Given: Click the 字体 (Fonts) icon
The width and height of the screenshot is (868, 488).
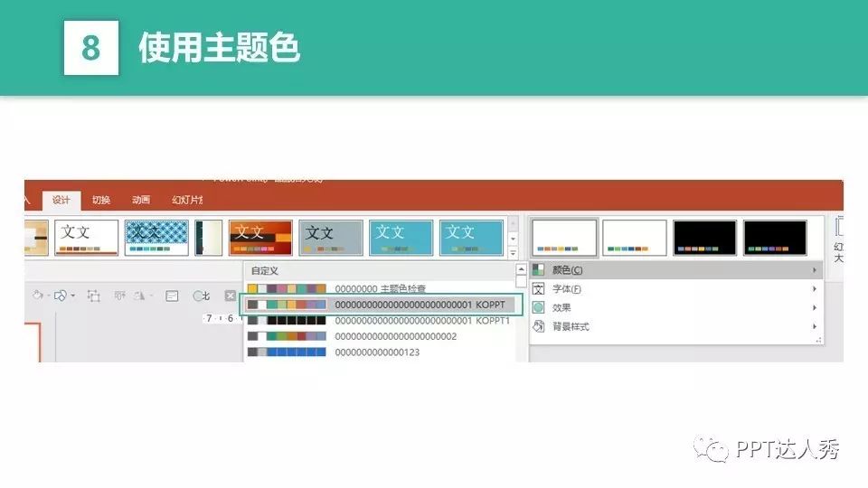Looking at the screenshot, I should coord(539,289).
